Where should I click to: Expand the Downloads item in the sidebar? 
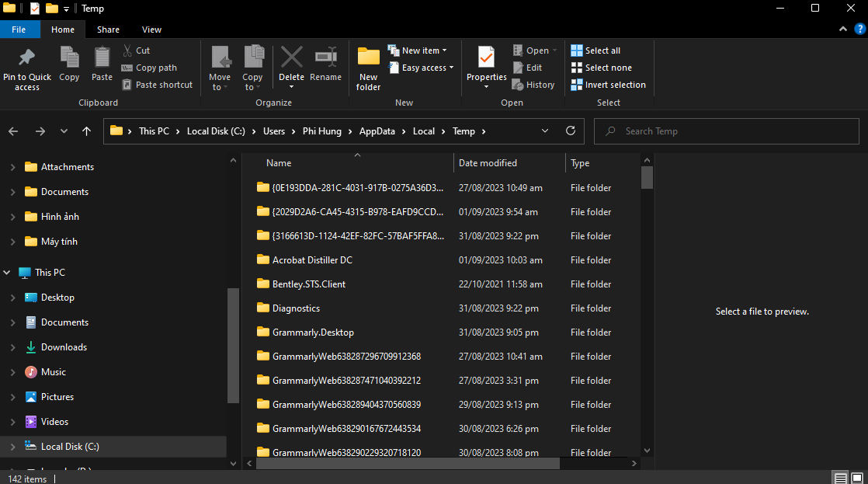coord(14,346)
